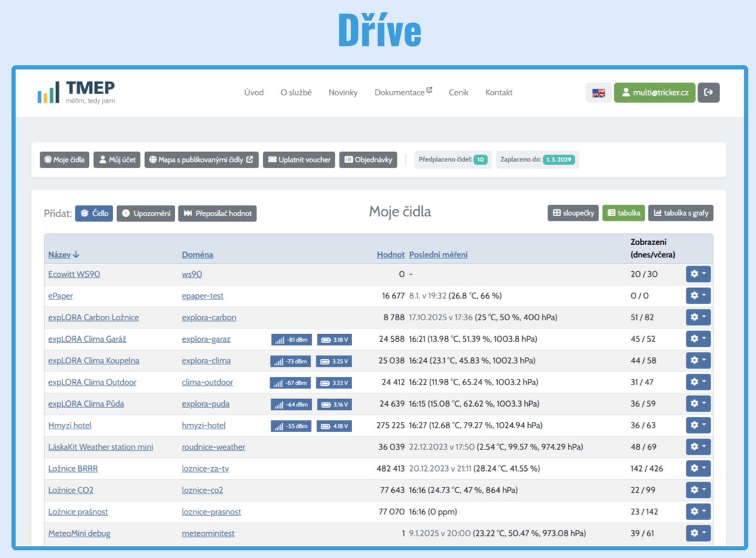Open expLORA Clima Garáž sensor
Image resolution: width=756 pixels, height=558 pixels.
(88, 339)
